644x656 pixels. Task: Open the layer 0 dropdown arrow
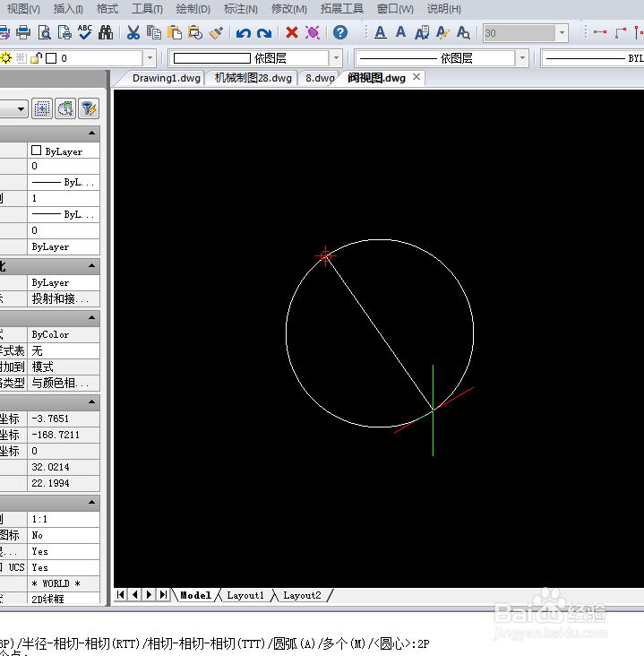(x=150, y=58)
